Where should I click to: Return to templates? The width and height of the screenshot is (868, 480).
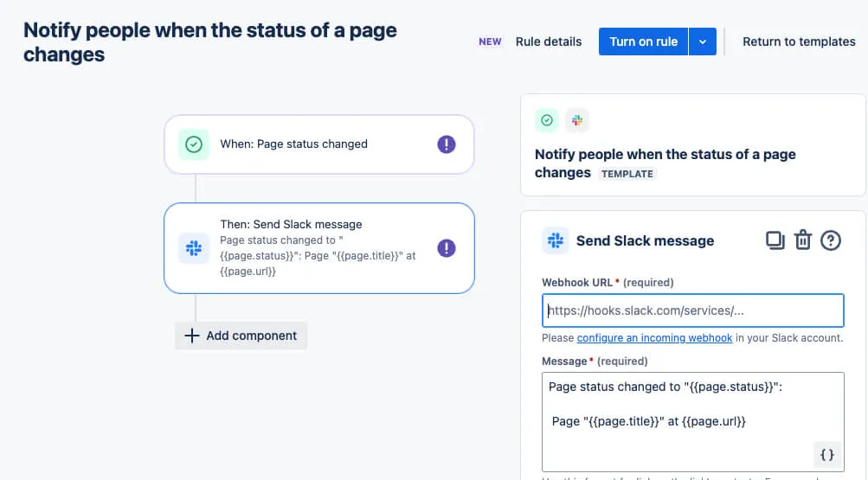799,42
